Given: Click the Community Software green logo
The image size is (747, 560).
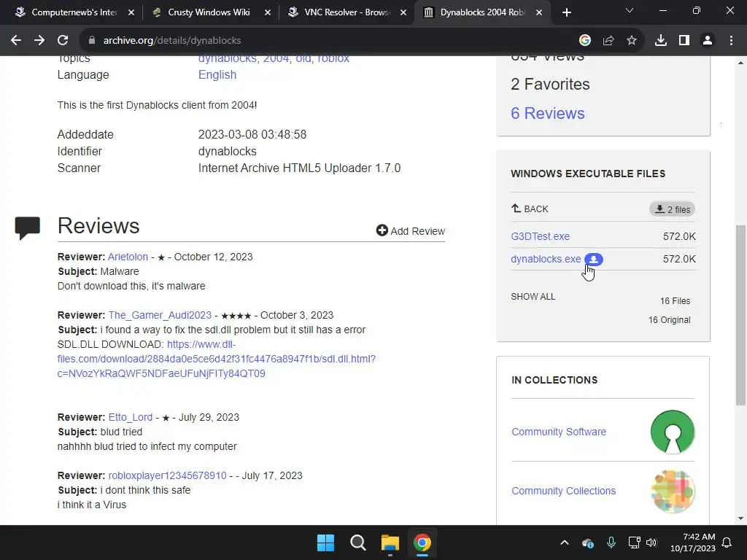Looking at the screenshot, I should click(672, 432).
